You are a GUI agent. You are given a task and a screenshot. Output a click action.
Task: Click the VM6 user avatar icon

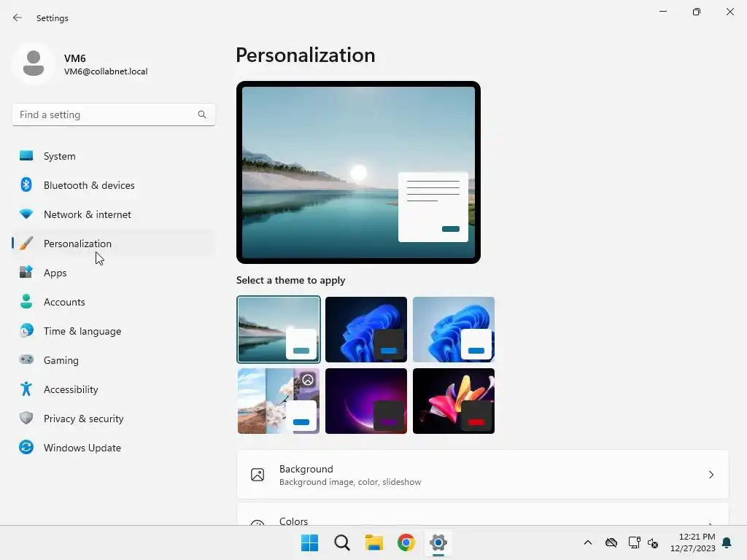34,63
